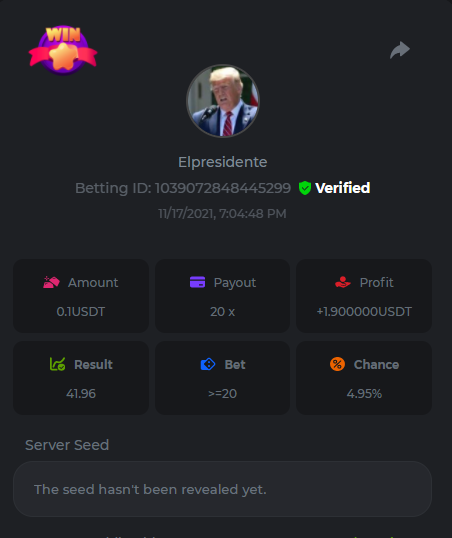
Task: Click the pink Amount icon
Action: 51,282
